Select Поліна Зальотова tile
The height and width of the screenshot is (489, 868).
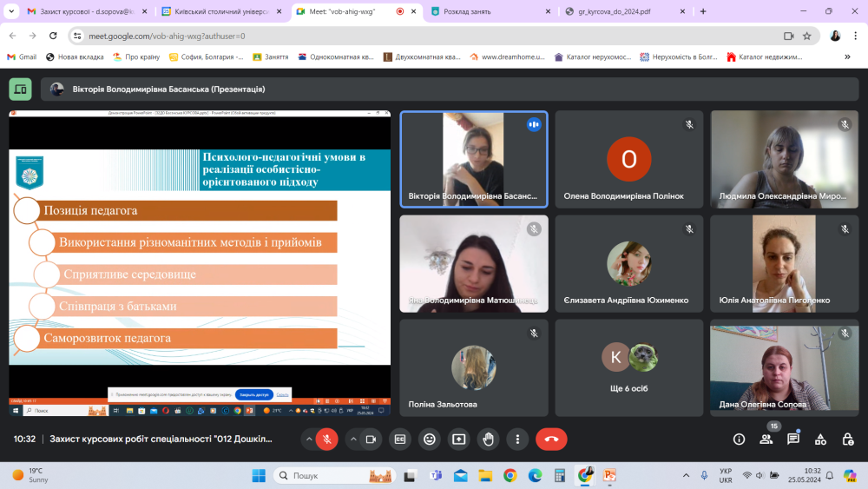pos(474,367)
